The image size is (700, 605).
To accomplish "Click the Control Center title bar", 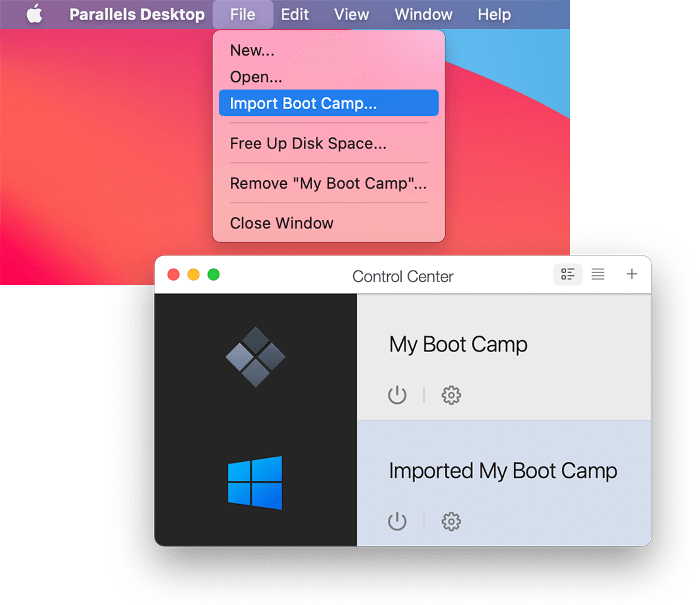I will (x=402, y=276).
